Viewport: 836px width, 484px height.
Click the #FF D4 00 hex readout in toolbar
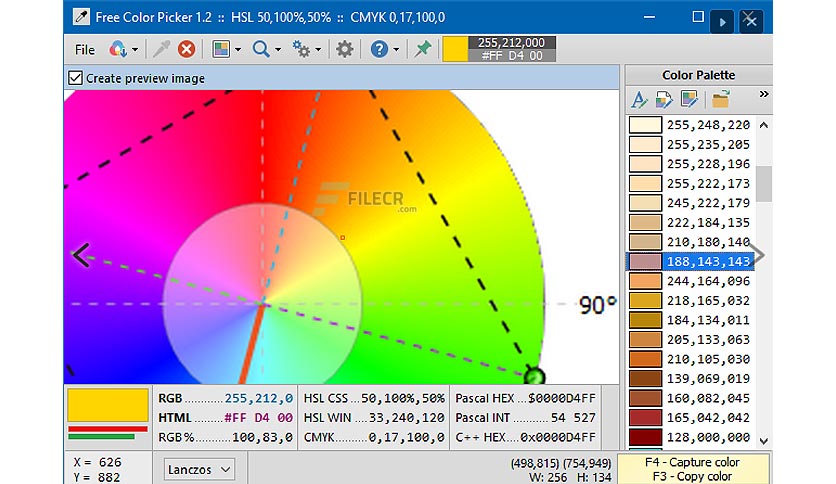coord(511,55)
